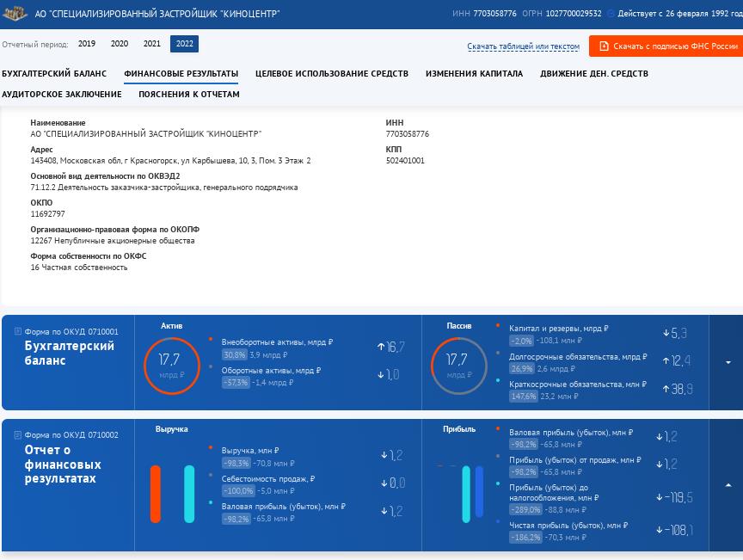Viewport: 743px width, 560px height.
Task: Click the Внеоборотные активы, млрд ₽ label
Action: pyautogui.click(x=277, y=342)
